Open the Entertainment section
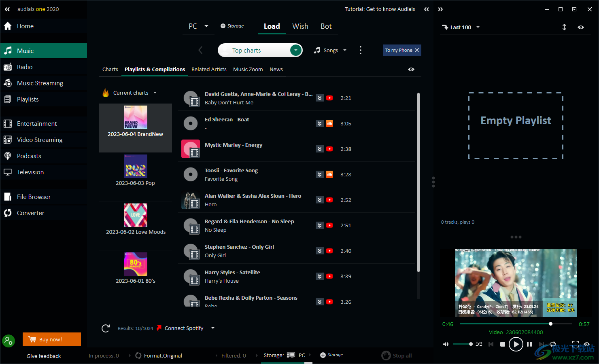This screenshot has width=599, height=364. coord(44,124)
